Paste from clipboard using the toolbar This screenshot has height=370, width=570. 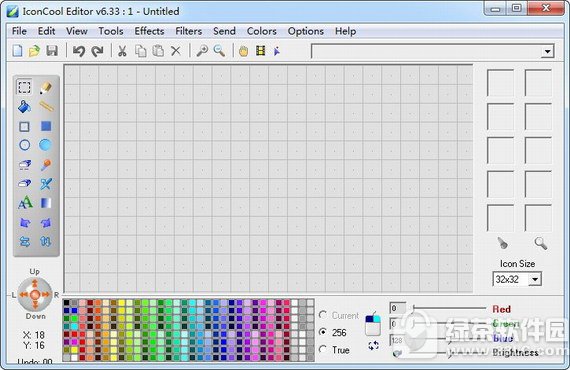(158, 51)
